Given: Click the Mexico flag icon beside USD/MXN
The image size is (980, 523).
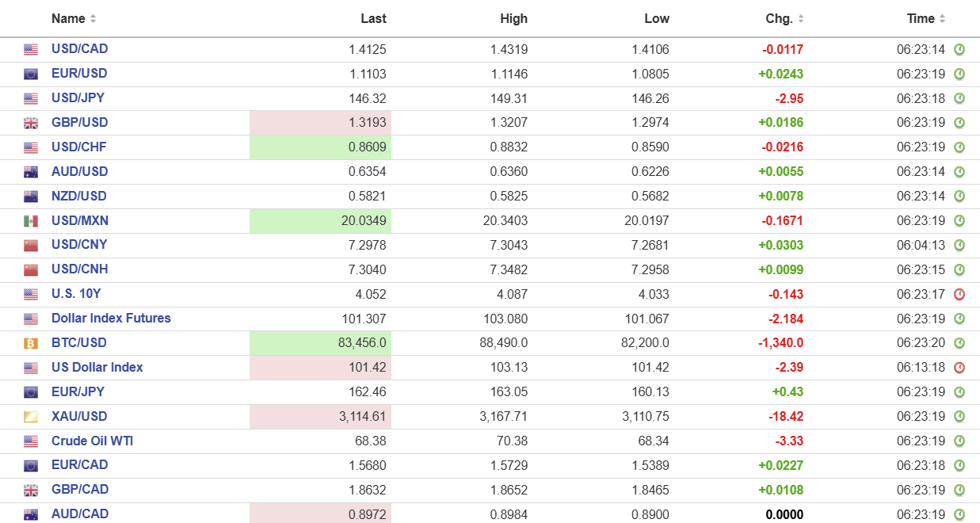Looking at the screenshot, I should (x=31, y=220).
